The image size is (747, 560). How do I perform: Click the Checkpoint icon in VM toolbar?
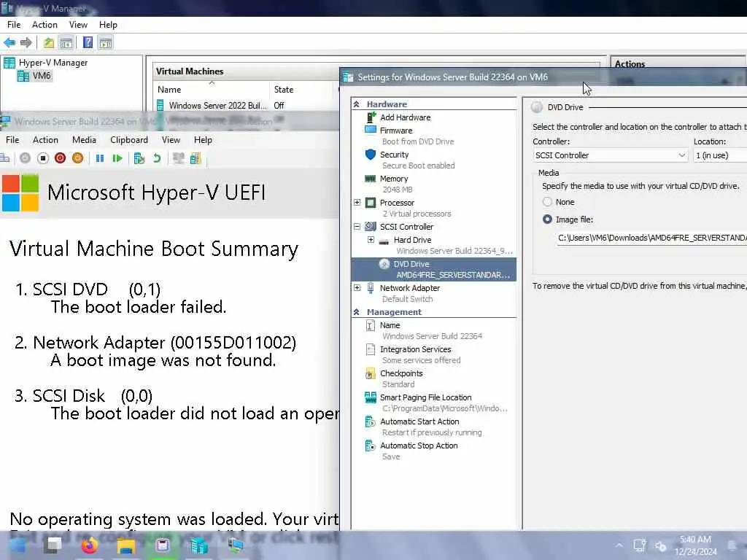click(x=139, y=158)
